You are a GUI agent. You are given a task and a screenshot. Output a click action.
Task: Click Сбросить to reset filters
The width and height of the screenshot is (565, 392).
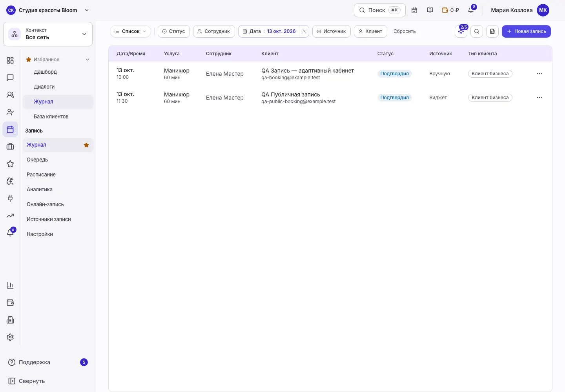click(405, 31)
